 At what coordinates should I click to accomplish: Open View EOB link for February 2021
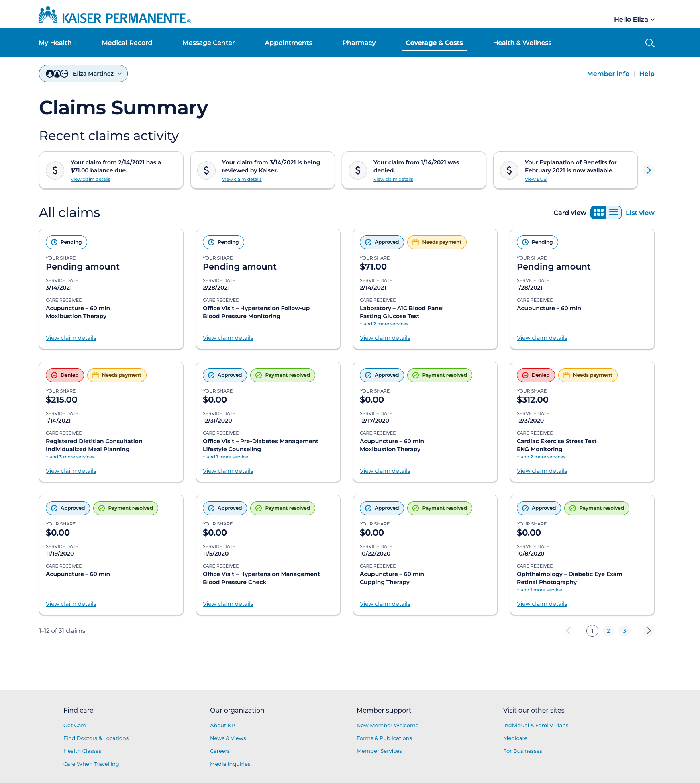click(x=535, y=179)
